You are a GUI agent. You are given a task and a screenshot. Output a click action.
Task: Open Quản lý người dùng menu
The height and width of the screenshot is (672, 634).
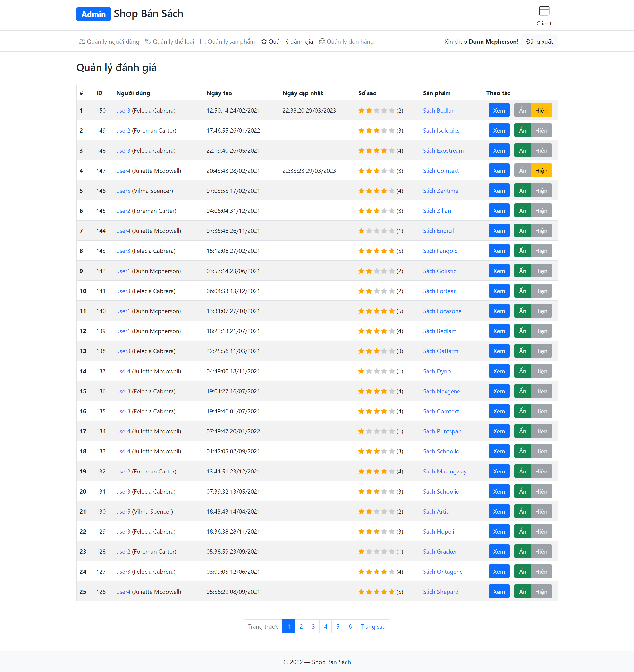pyautogui.click(x=109, y=42)
